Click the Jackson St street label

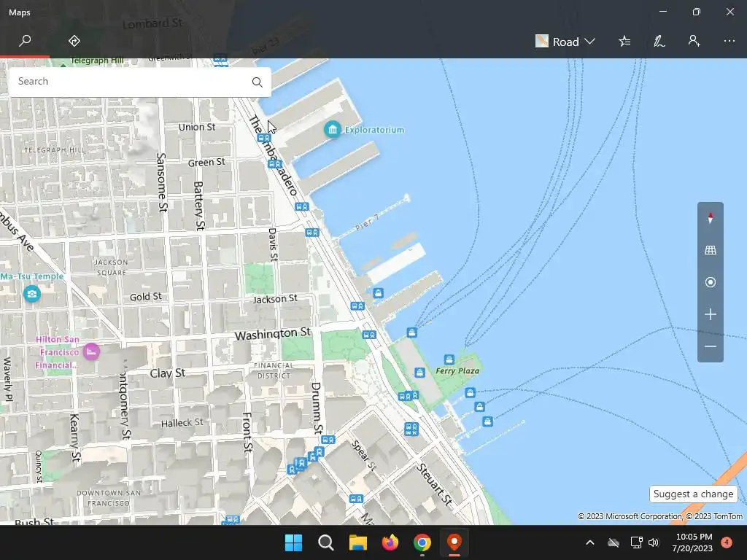(275, 299)
